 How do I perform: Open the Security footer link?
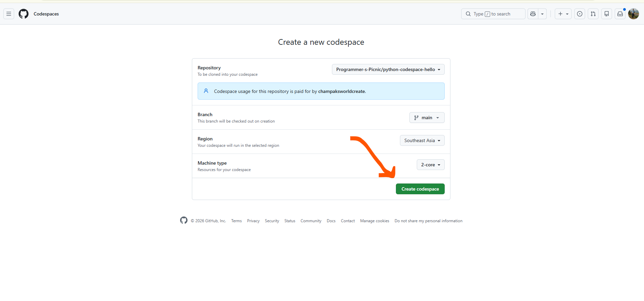[272, 221]
